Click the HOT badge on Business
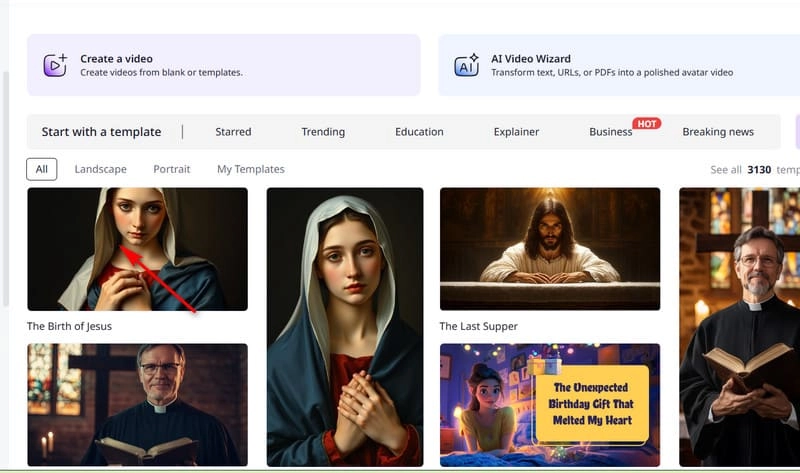 [646, 123]
